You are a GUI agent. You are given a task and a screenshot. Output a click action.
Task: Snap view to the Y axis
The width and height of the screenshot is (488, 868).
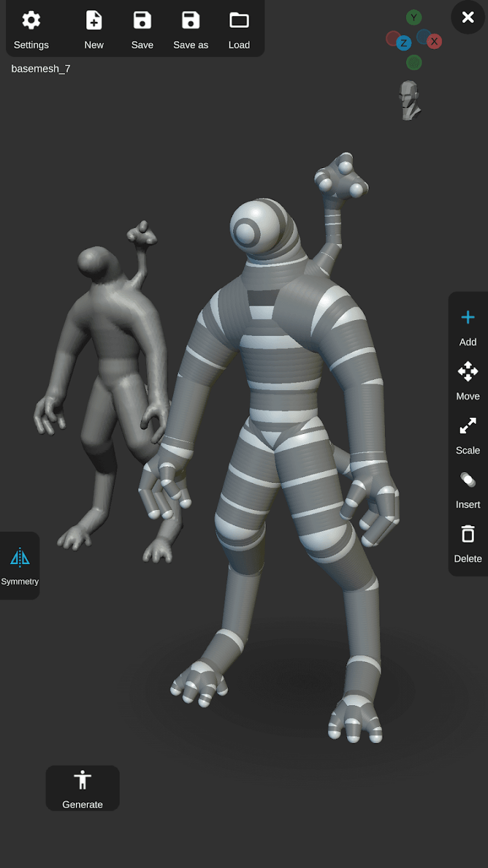tap(413, 17)
